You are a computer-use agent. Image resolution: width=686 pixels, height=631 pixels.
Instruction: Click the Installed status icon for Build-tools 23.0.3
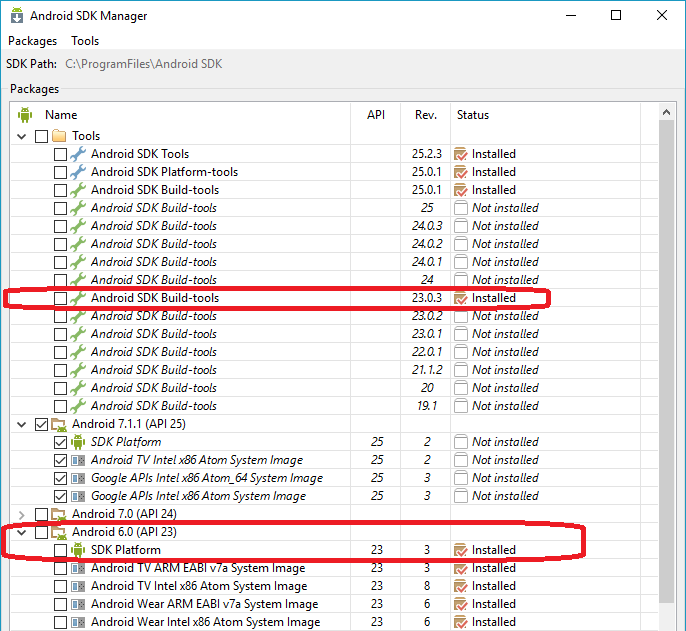(x=461, y=298)
